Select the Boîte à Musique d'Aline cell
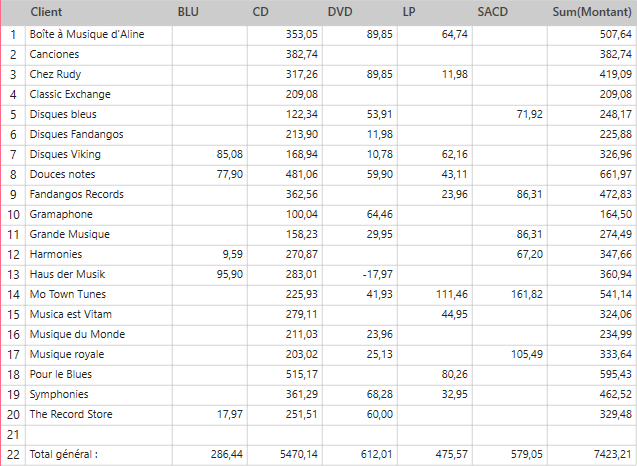The height and width of the screenshot is (466, 637). [88, 34]
